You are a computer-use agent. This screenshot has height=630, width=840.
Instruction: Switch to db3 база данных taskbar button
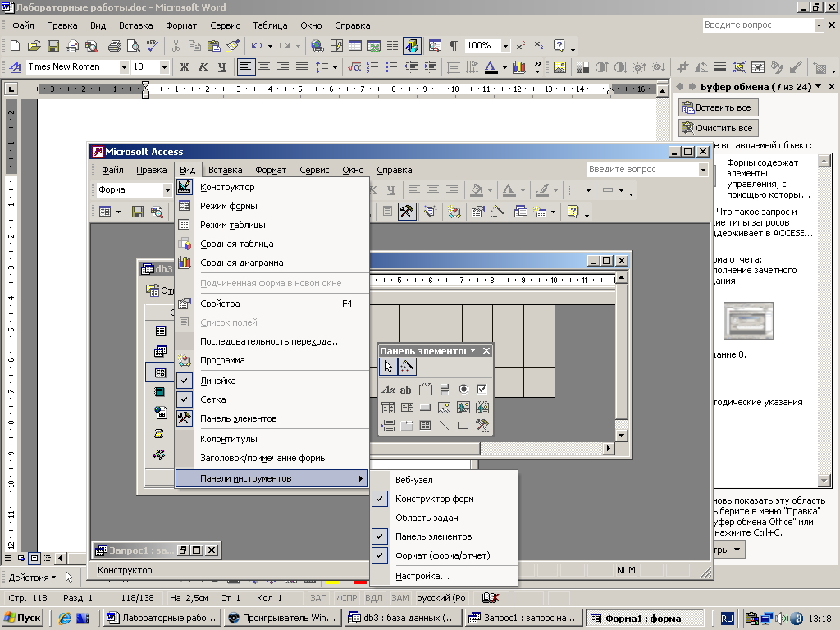point(403,618)
